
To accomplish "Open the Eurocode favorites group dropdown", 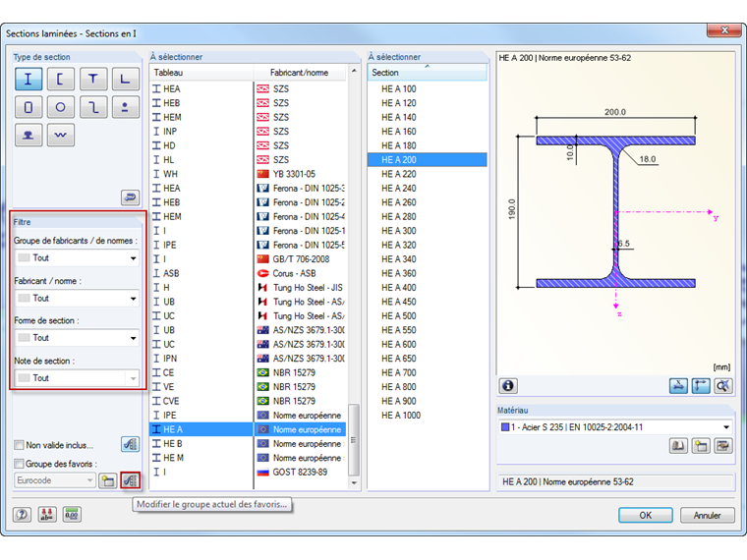I will [x=55, y=480].
